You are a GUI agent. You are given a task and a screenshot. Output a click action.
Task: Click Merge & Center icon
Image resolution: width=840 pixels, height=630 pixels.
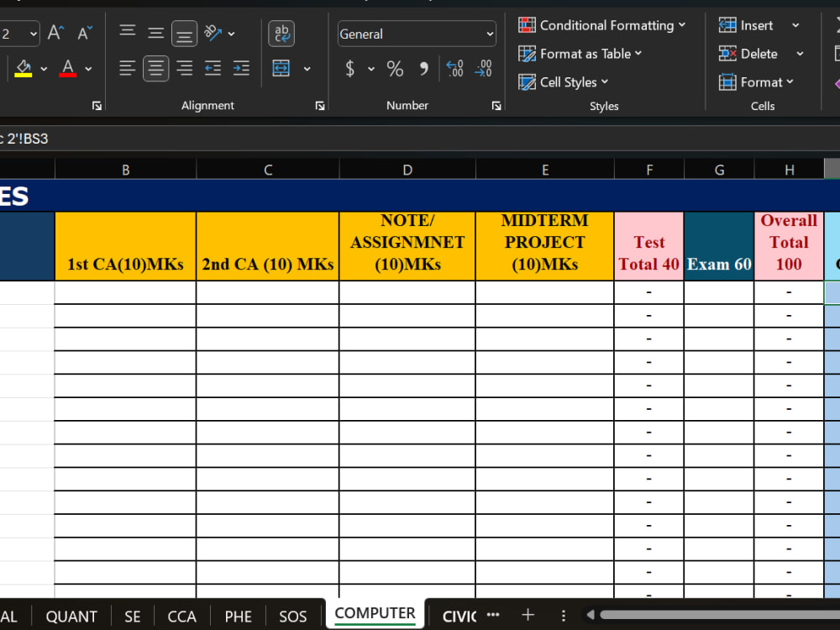[x=281, y=69]
